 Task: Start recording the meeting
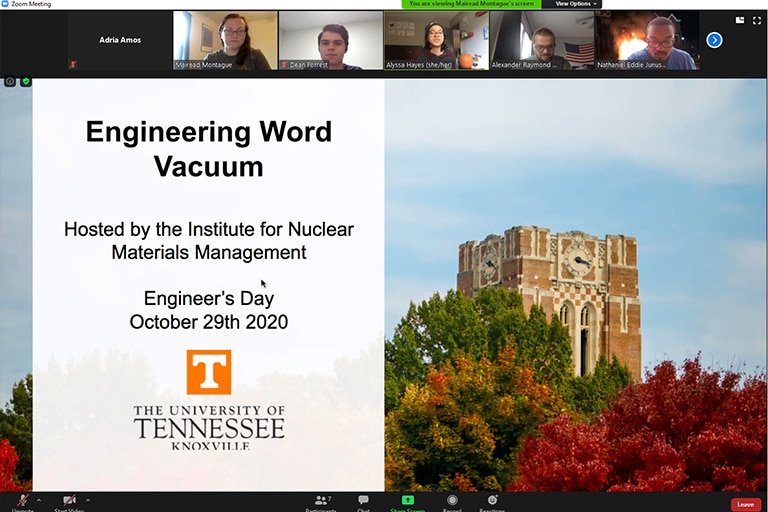(x=452, y=502)
